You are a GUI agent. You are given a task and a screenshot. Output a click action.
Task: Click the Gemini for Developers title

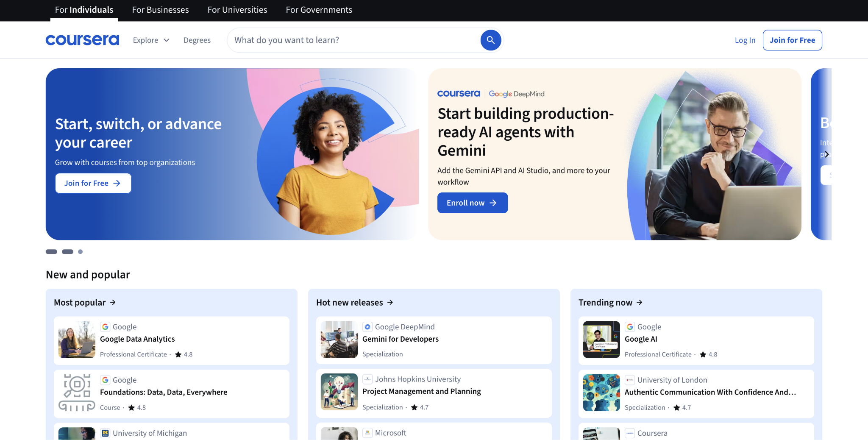(x=401, y=339)
